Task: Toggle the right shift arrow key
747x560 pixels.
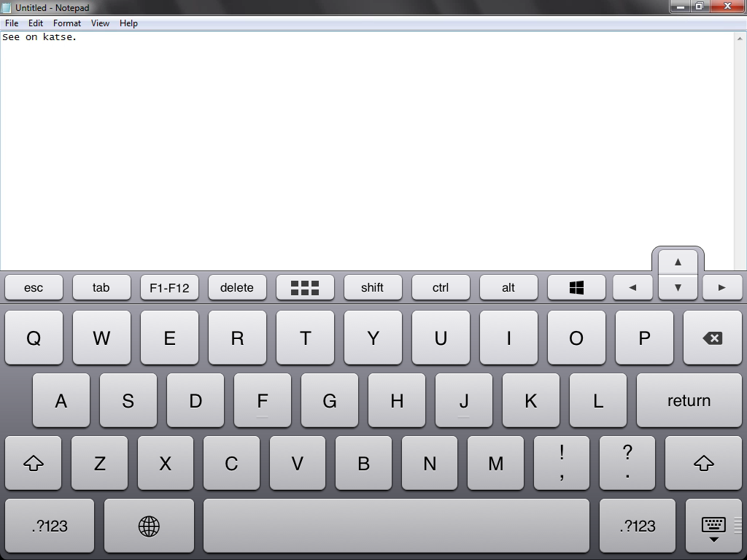Action: 703,463
